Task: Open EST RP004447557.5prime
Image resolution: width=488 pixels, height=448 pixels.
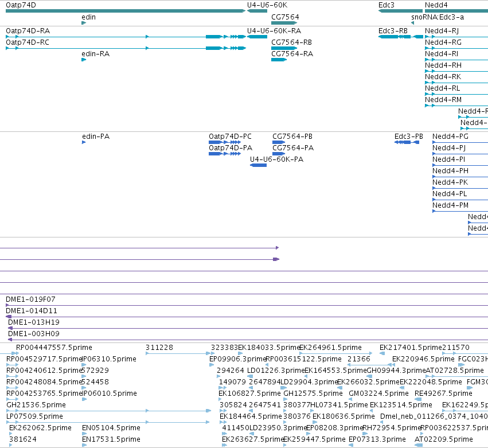Action: (54, 348)
